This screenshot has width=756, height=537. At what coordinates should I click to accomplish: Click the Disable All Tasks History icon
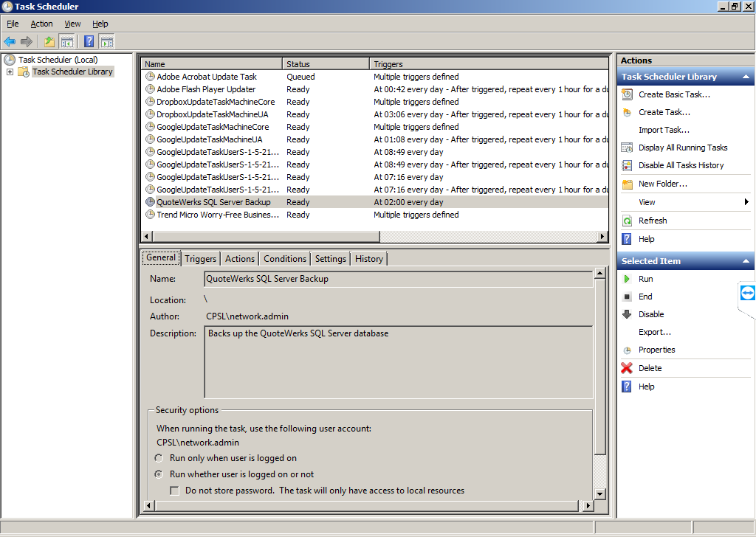coord(628,165)
